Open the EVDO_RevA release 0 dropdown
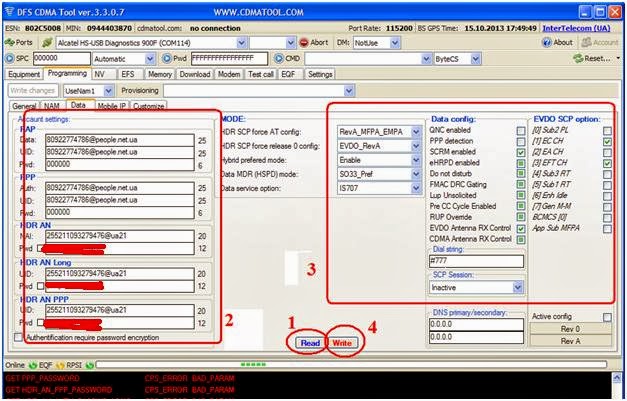 (416, 146)
